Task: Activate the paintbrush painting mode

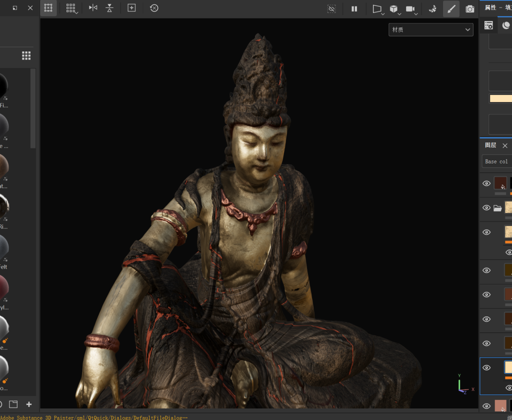Action: [x=451, y=9]
